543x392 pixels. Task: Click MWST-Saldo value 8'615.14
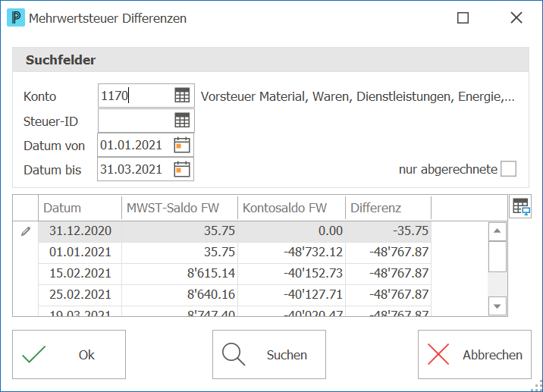(x=211, y=273)
